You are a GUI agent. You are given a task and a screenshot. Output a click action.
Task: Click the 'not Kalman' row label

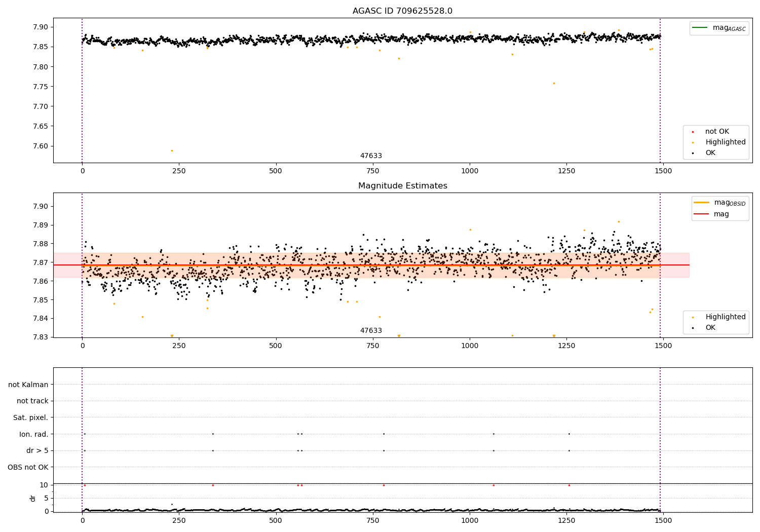(x=28, y=385)
